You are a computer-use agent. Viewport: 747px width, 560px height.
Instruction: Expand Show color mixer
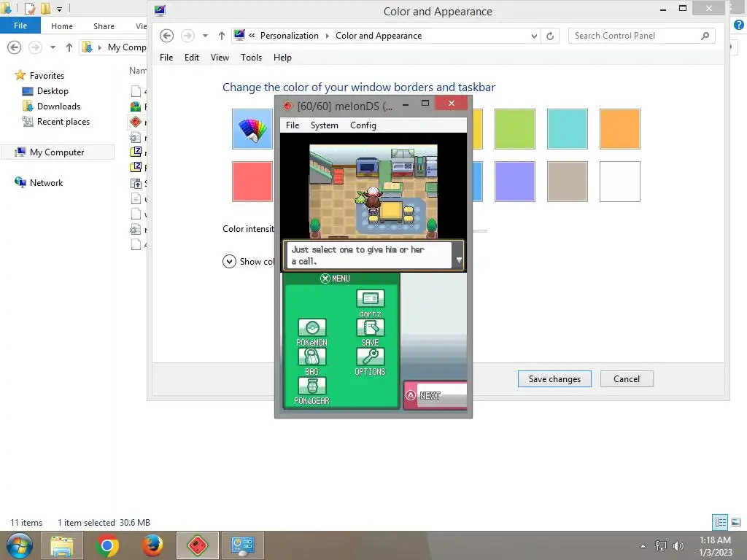point(229,262)
